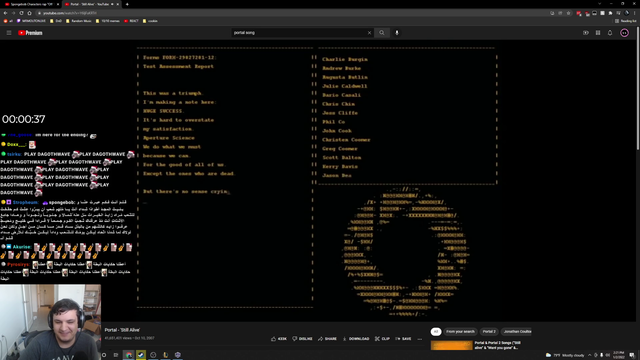Click the page vertical scrollbar
The image size is (640, 360).
point(638,94)
